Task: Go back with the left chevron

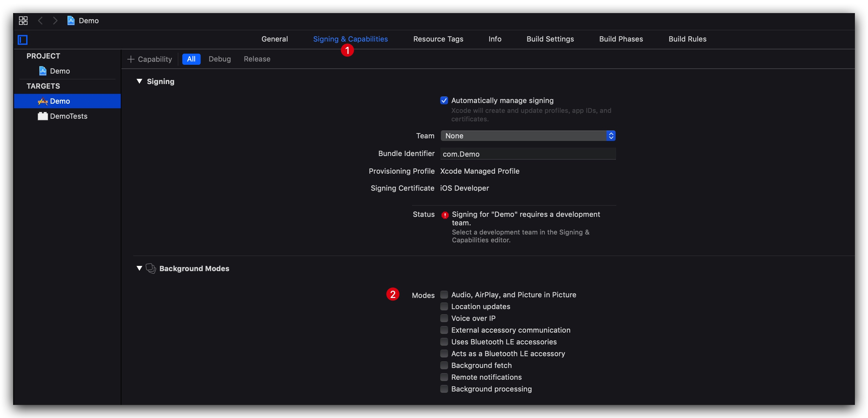Action: [41, 21]
